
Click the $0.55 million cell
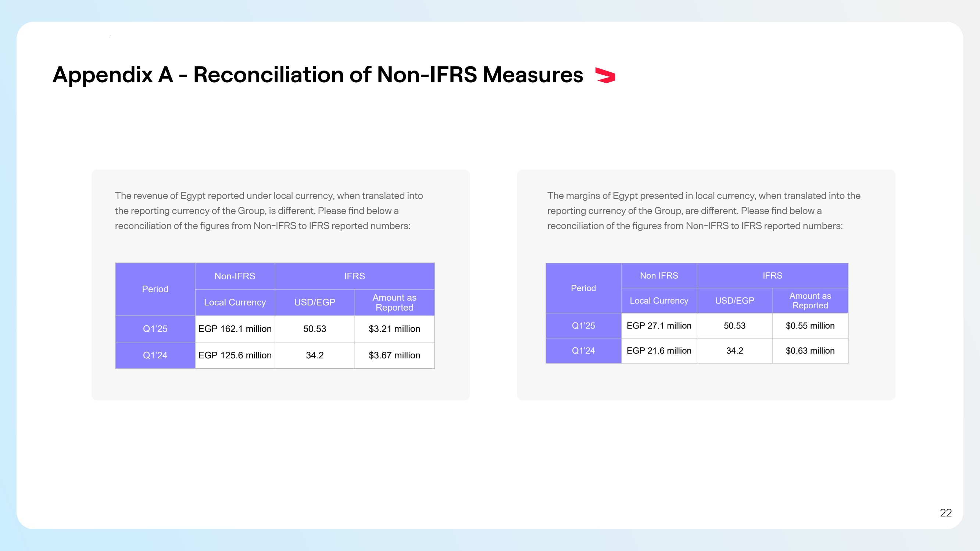(810, 326)
